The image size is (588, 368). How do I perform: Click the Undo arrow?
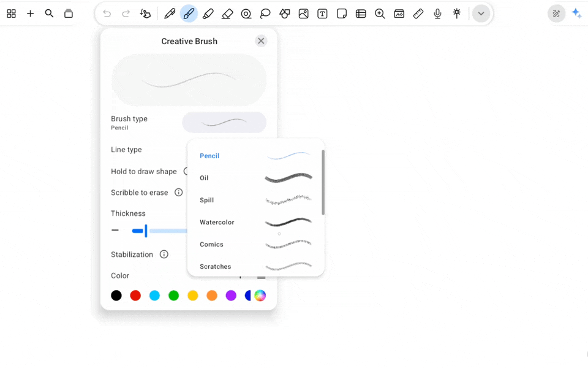pyautogui.click(x=107, y=13)
